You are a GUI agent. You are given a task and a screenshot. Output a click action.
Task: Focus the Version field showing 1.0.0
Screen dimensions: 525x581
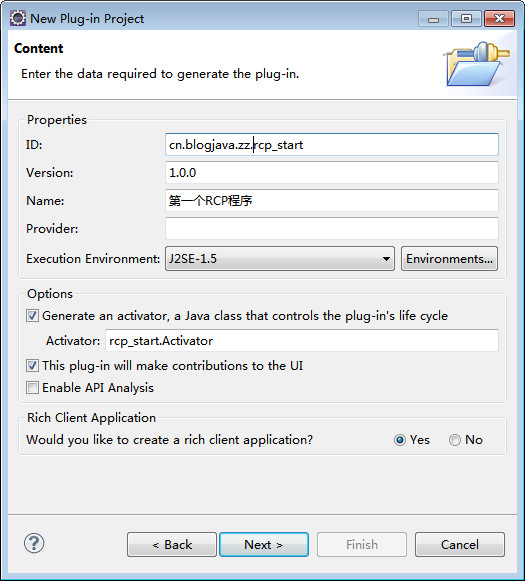(x=332, y=173)
